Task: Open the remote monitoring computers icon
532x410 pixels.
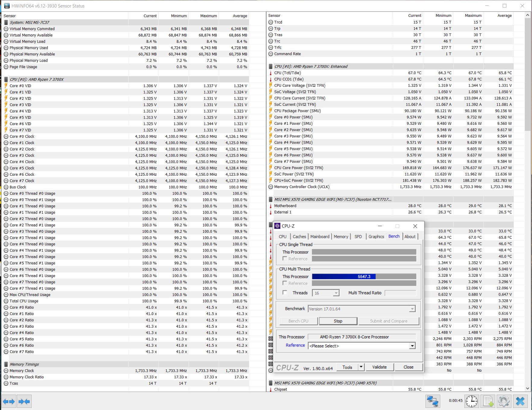Action: [x=432, y=401]
